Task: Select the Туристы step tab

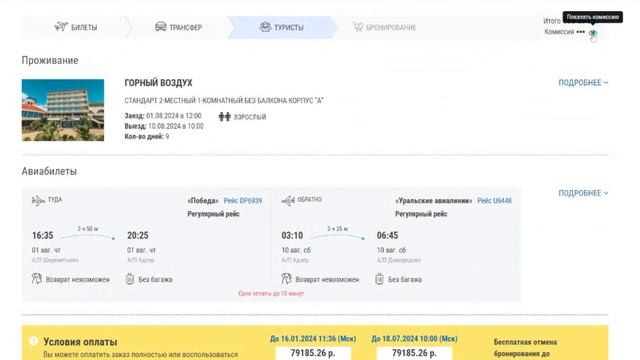Action: (282, 27)
